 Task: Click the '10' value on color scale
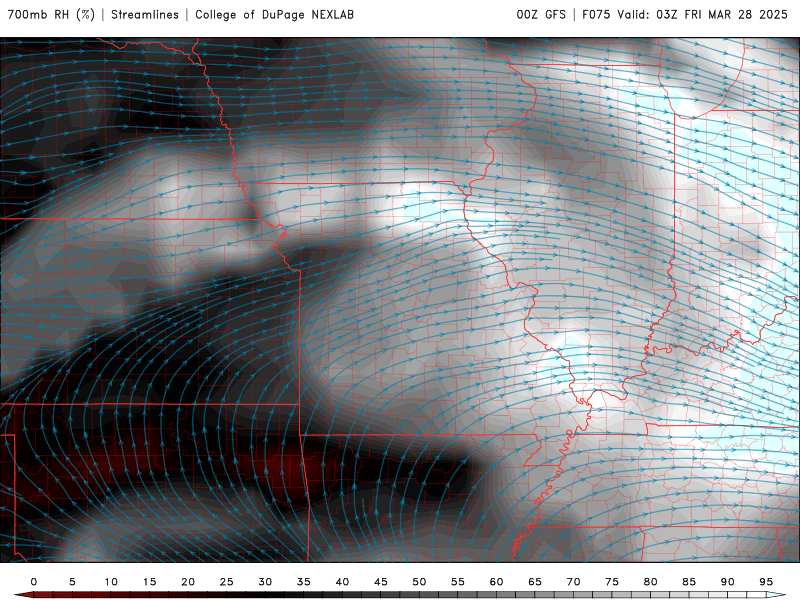(111, 582)
